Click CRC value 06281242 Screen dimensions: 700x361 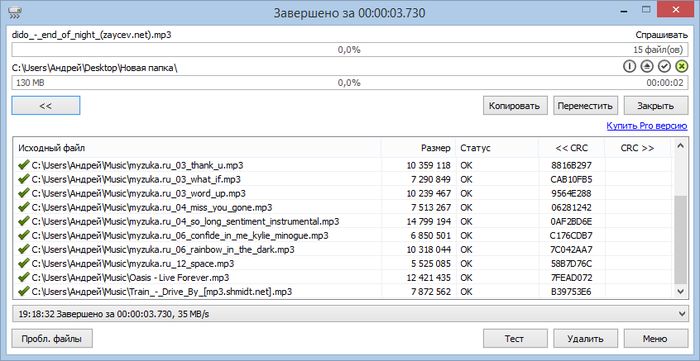pyautogui.click(x=571, y=207)
